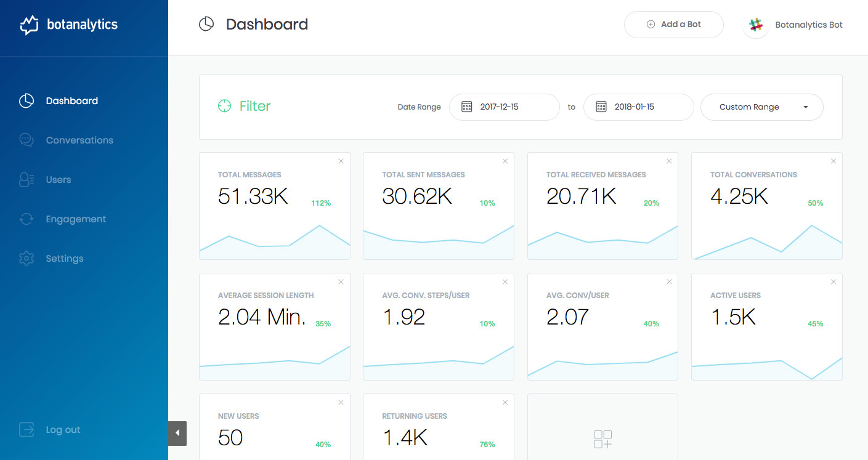Click the end date field 2018-01-15
The width and height of the screenshot is (868, 460).
[x=639, y=107]
